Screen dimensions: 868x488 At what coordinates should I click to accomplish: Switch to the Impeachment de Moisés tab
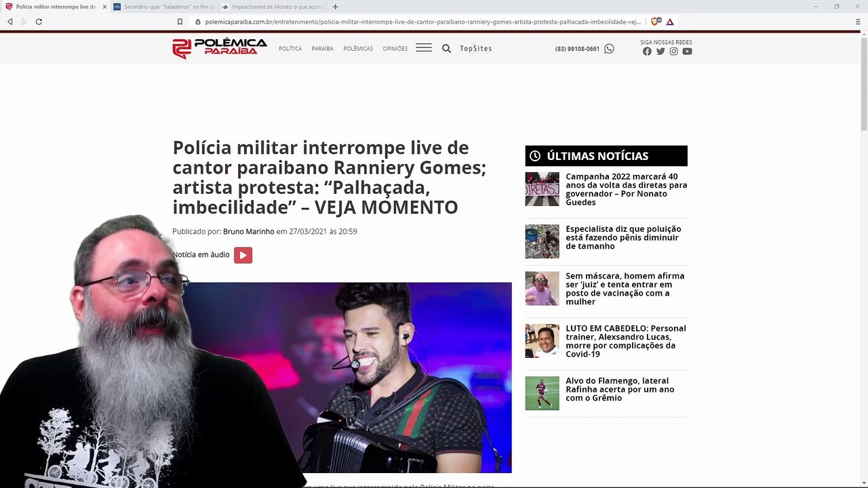tap(273, 7)
